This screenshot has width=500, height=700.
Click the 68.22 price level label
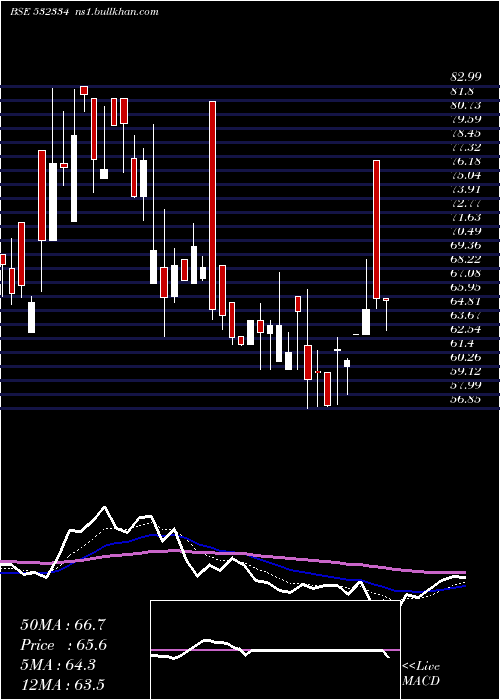pyautogui.click(x=466, y=259)
